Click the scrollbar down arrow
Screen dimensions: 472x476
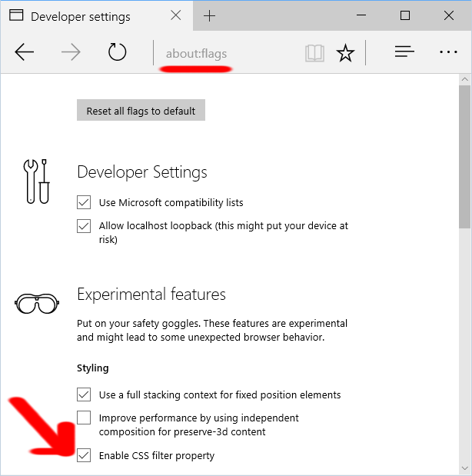[465, 469]
